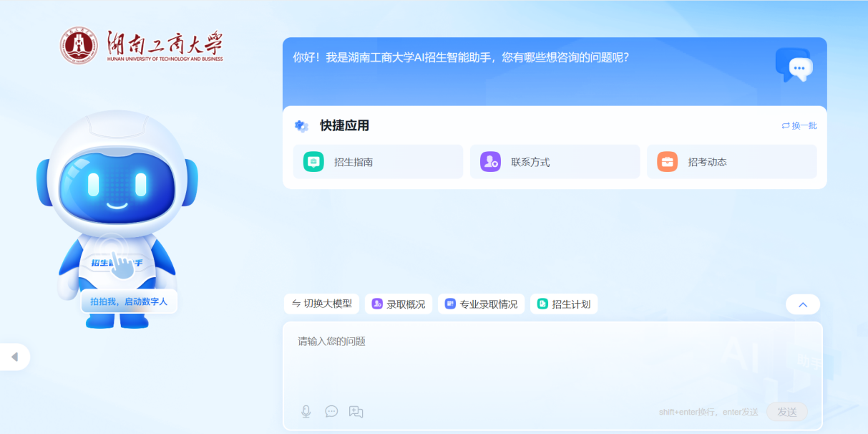Click the 请输入您的问题 input field
The image size is (868, 434).
click(551, 358)
